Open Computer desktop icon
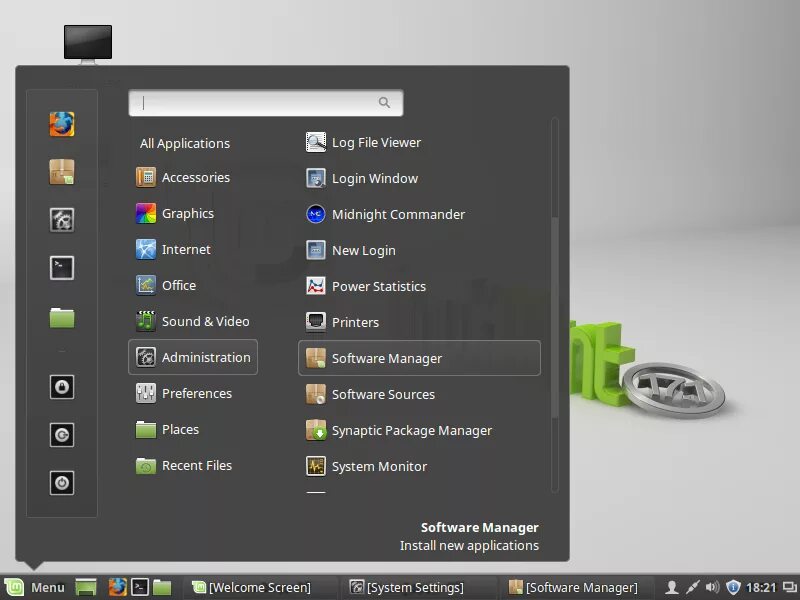This screenshot has height=600, width=800. click(88, 44)
